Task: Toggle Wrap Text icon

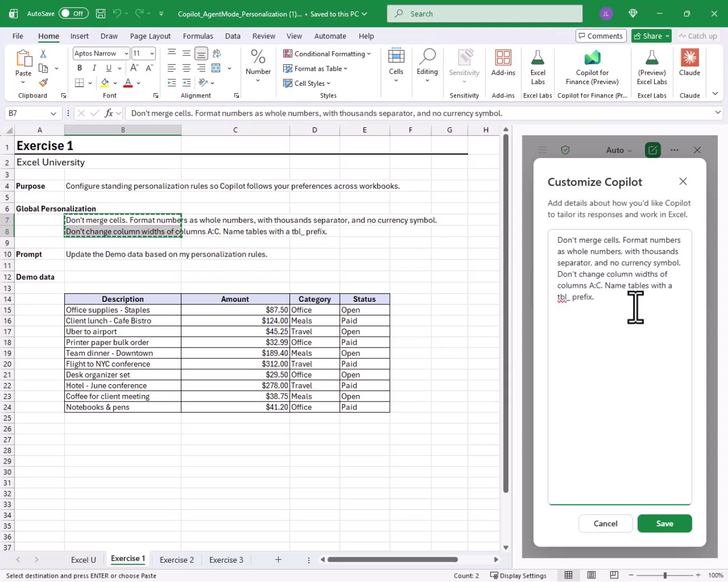Action: click(x=216, y=53)
